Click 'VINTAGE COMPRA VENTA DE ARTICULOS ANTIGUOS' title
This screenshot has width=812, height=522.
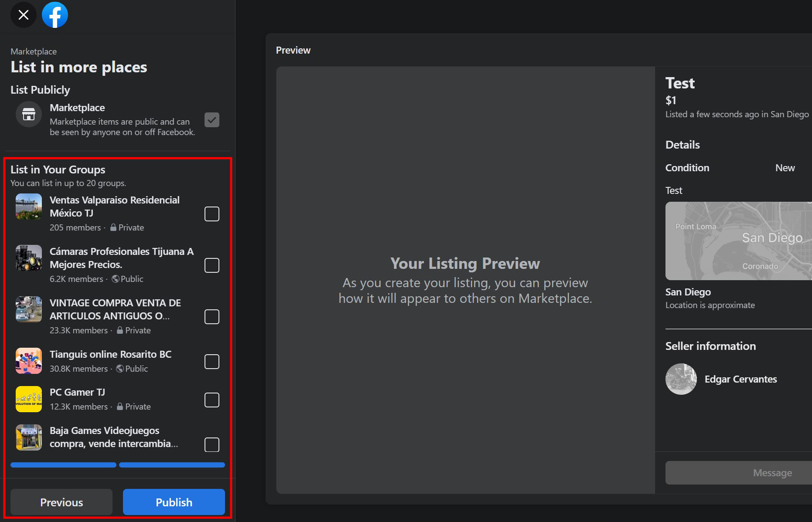[x=115, y=309]
